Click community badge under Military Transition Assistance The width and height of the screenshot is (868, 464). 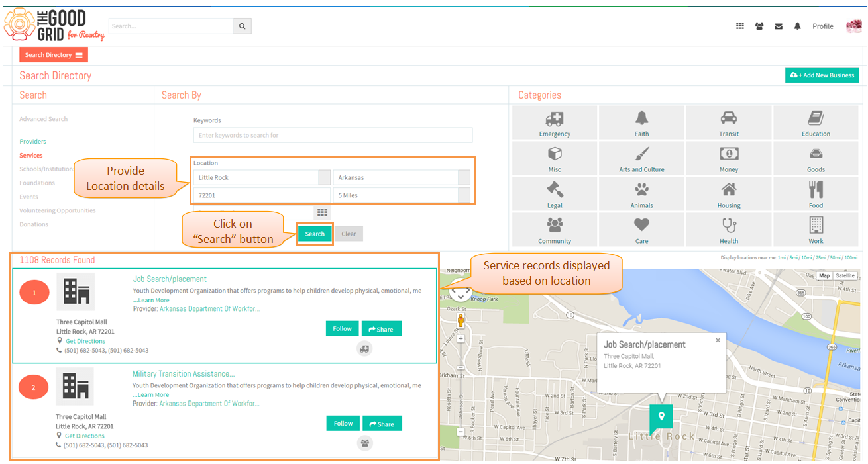pyautogui.click(x=365, y=443)
